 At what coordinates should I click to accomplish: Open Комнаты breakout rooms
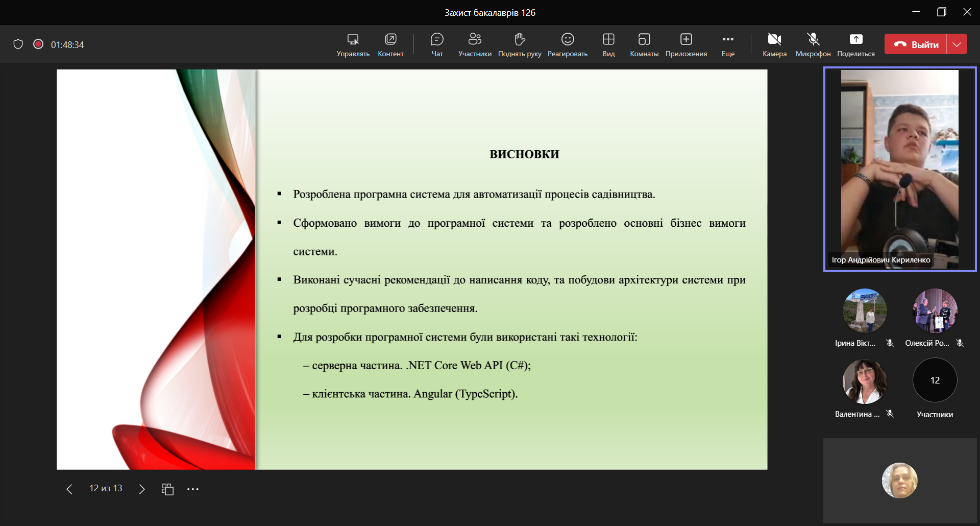click(x=644, y=45)
